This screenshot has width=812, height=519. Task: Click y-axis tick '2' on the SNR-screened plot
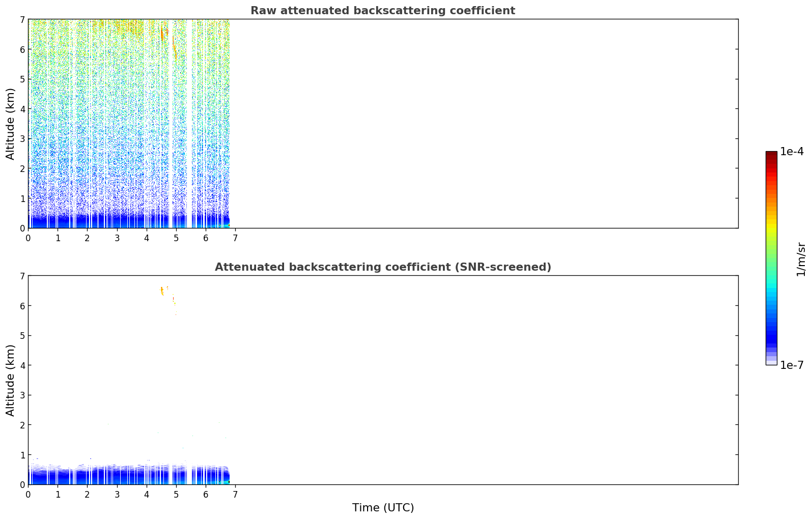point(22,425)
